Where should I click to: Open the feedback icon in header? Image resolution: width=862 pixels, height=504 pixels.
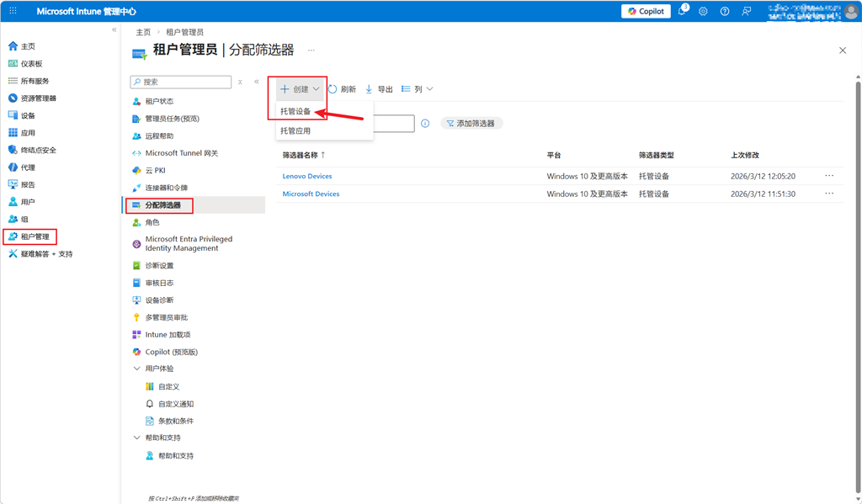746,12
